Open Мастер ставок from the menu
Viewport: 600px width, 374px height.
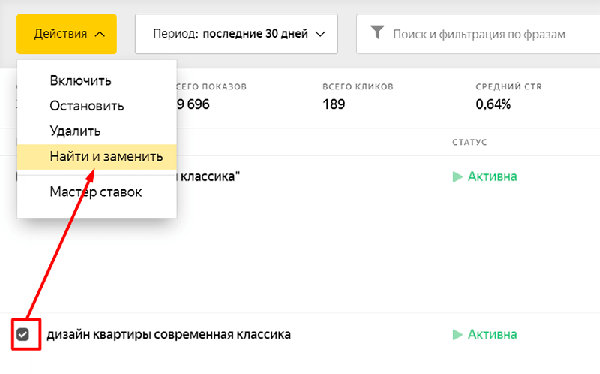pyautogui.click(x=96, y=192)
